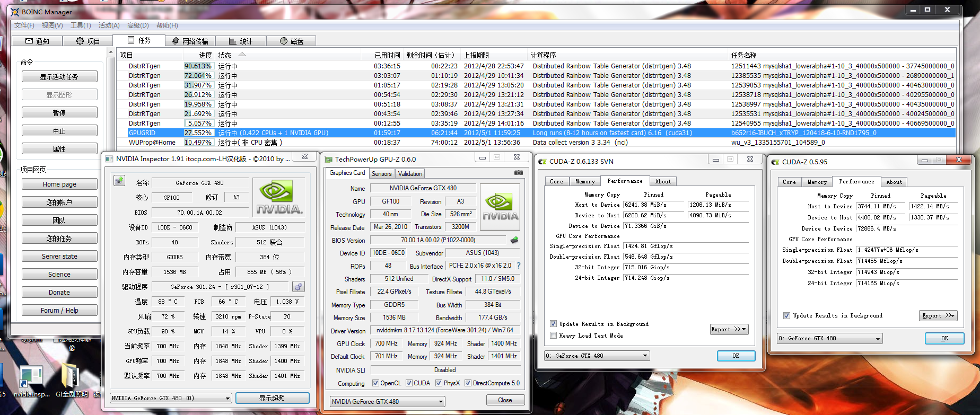
Task: Switch to the 网络传输 tab
Action: 190,41
